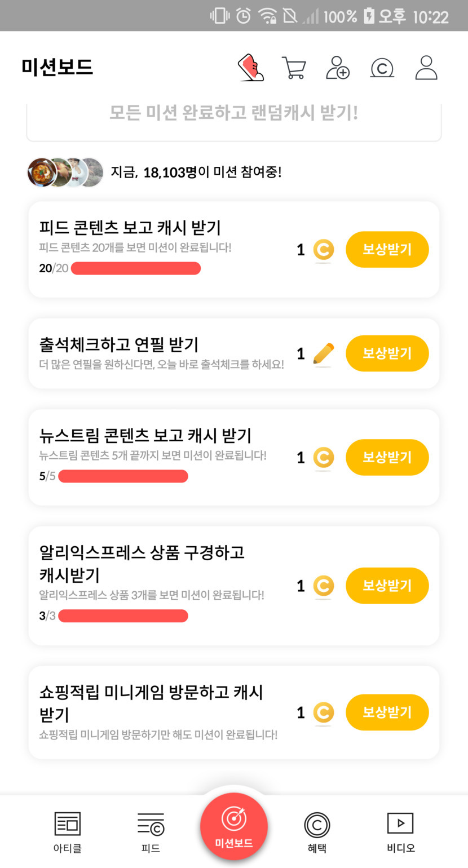Open the sneaker step-counter icon

pos(251,68)
